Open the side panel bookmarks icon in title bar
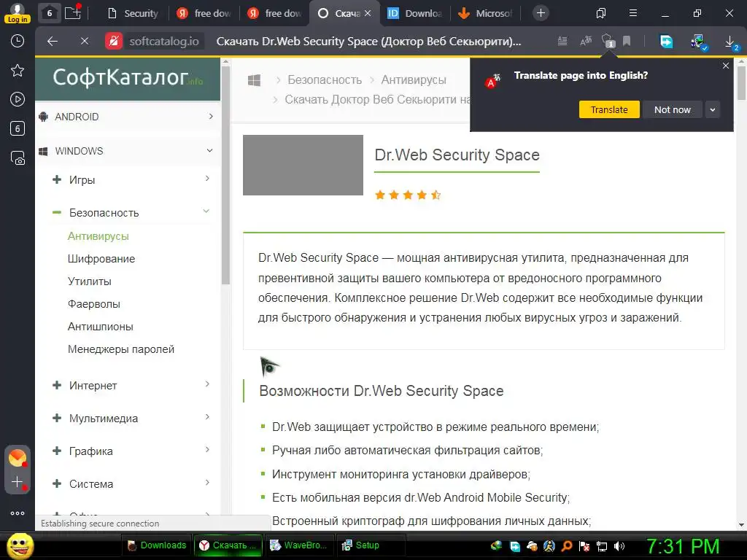747x560 pixels. (601, 13)
